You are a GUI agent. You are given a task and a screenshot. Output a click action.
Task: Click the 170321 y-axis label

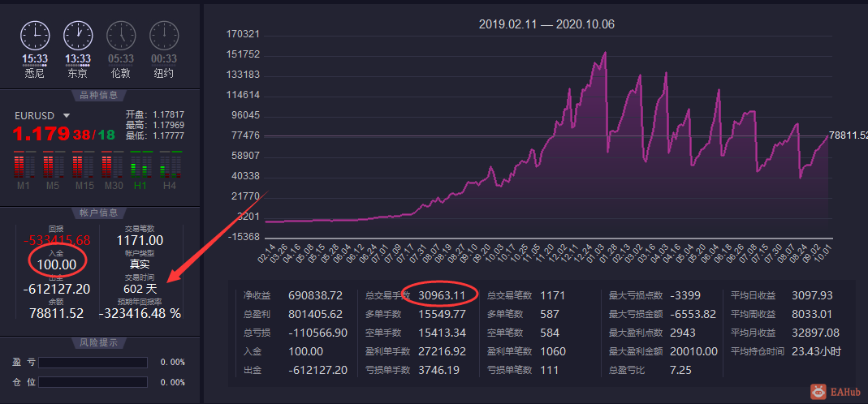click(x=243, y=34)
